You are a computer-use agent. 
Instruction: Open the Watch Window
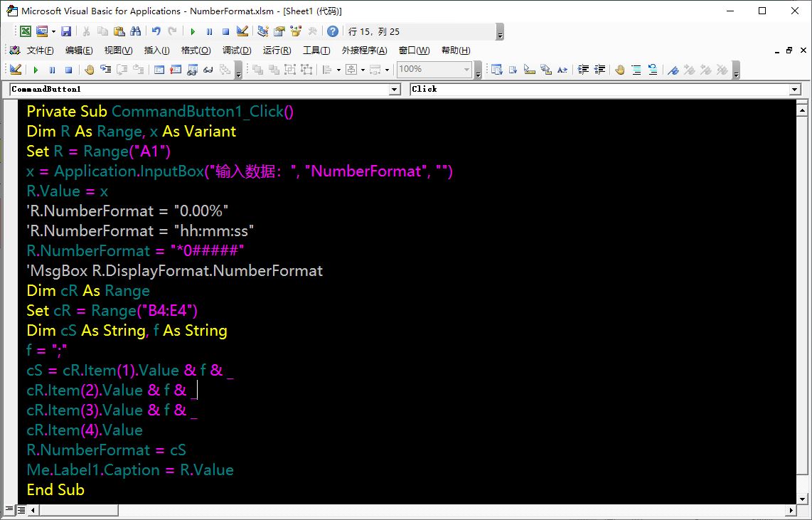193,70
